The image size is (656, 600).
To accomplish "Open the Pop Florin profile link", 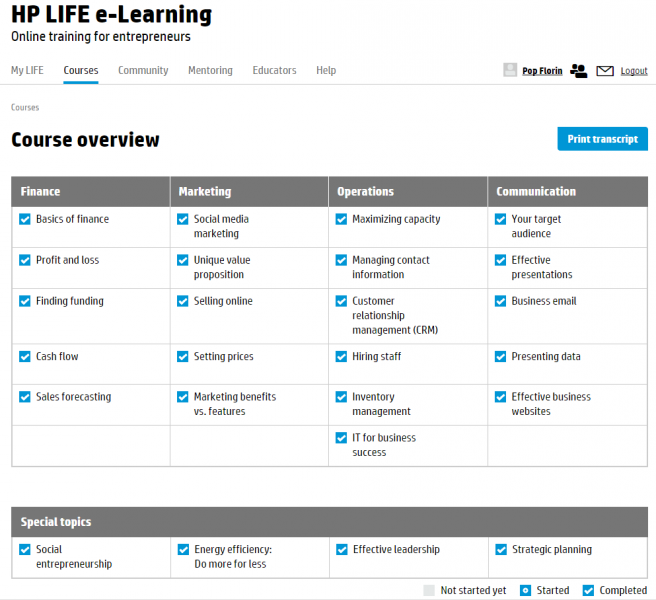I will [542, 71].
